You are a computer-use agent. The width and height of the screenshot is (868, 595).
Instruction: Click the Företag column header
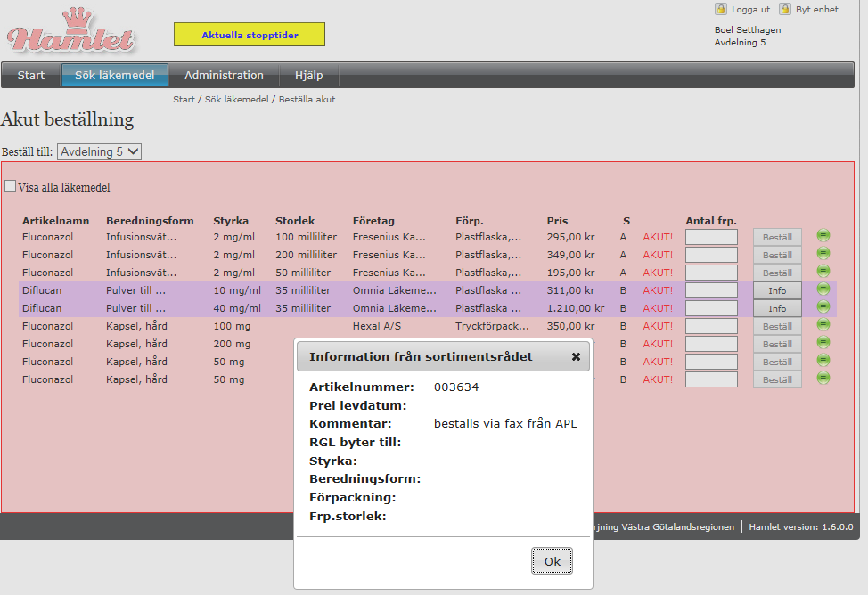point(373,221)
